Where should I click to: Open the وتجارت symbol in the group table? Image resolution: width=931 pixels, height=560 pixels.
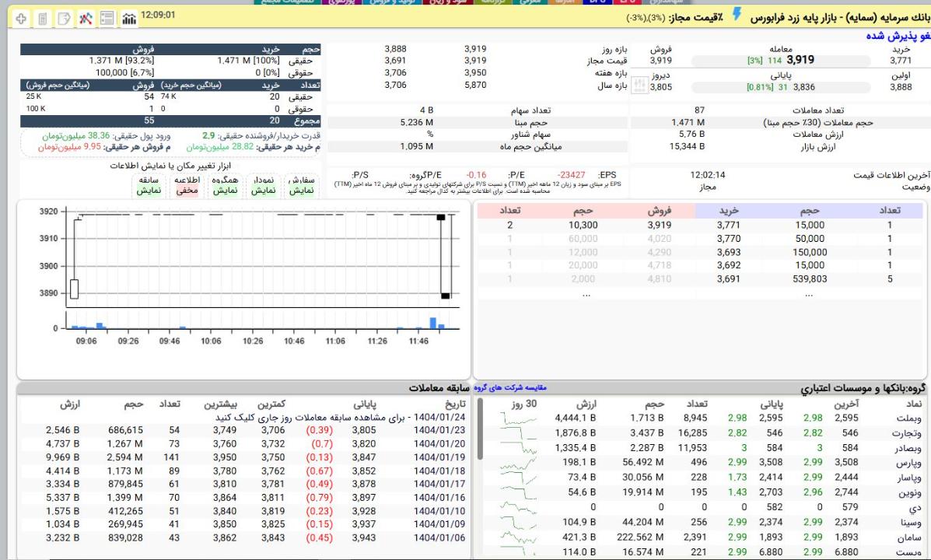pos(907,432)
